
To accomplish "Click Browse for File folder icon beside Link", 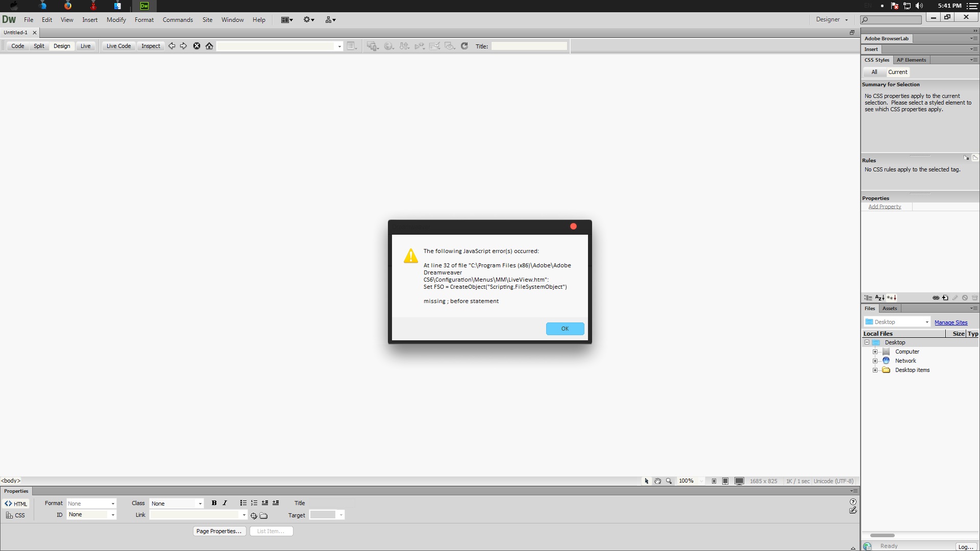I will [263, 516].
